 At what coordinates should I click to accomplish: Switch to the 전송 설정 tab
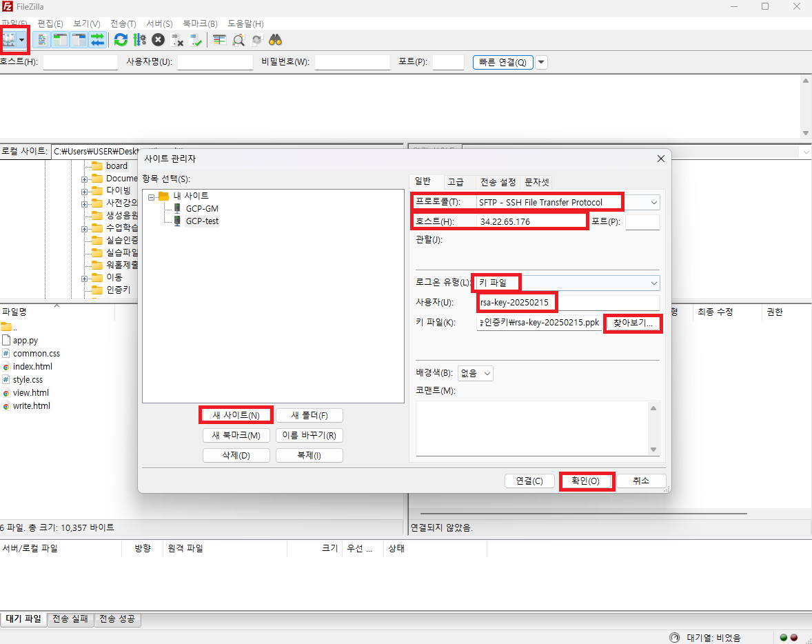tap(498, 182)
